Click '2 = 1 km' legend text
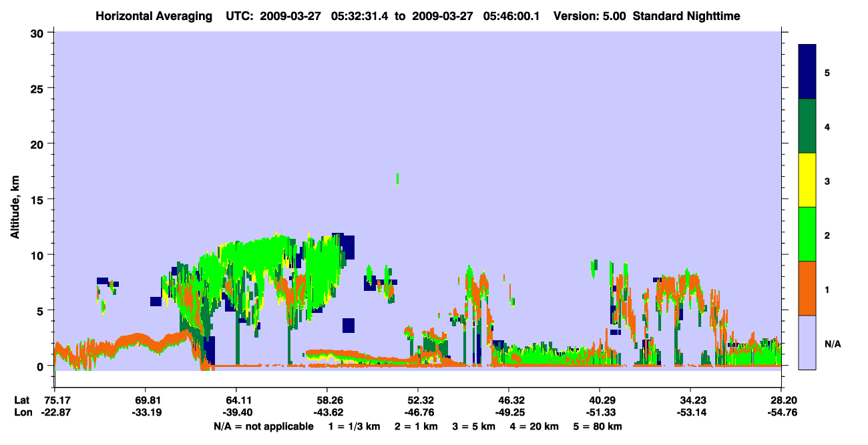This screenshot has width=868, height=445. 416,426
